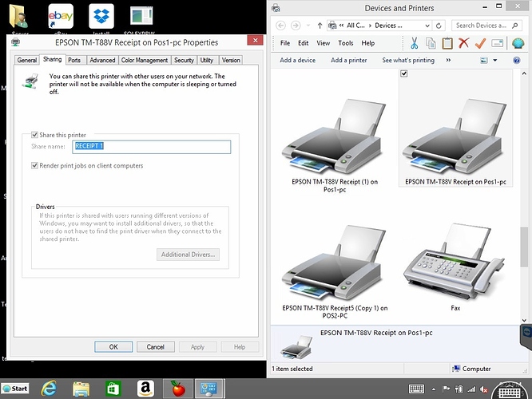Switch to the General tab
Viewport: 532px width, 399px height.
click(x=27, y=60)
